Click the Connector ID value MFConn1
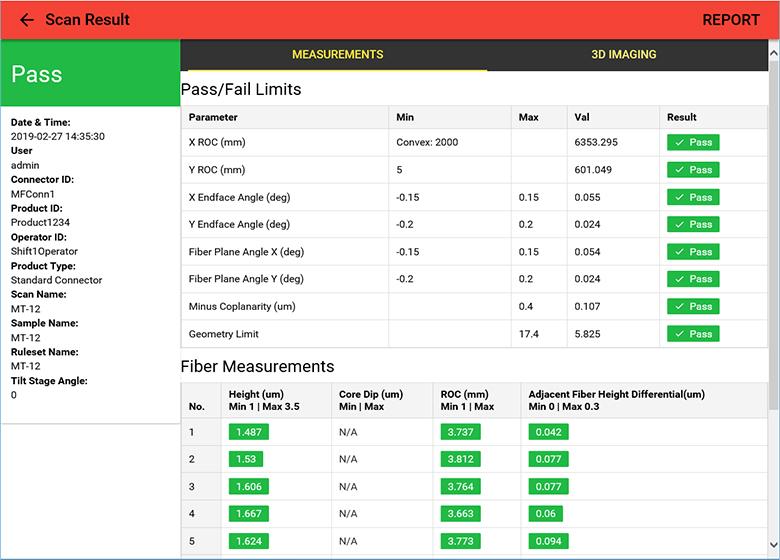The width and height of the screenshot is (780, 560). coord(33,194)
